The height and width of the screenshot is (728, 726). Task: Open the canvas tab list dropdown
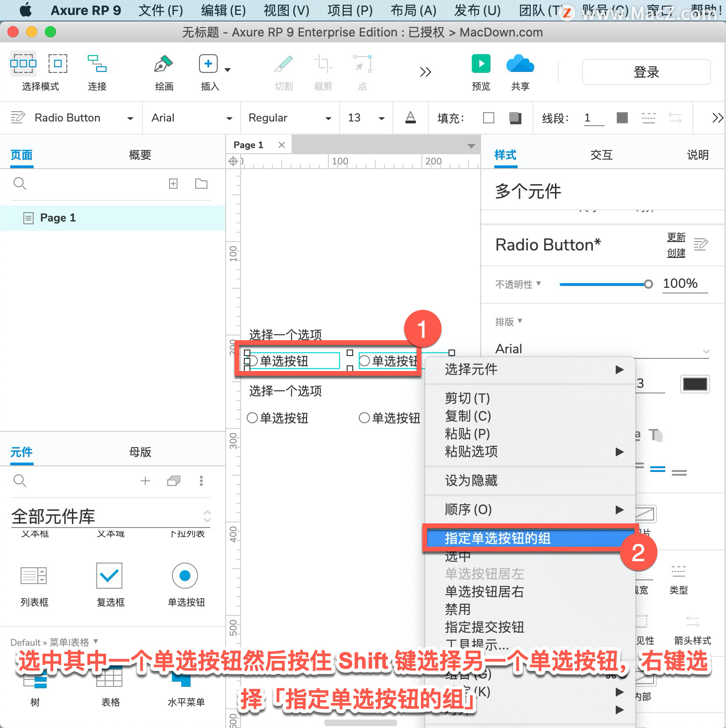(471, 146)
